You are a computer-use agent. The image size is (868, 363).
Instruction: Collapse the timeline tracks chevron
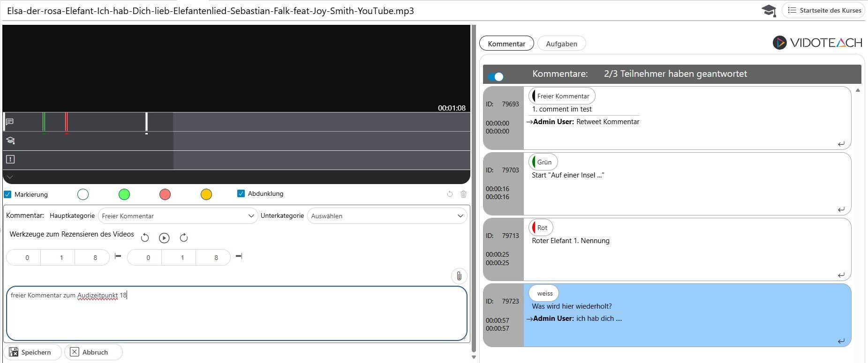point(10,177)
